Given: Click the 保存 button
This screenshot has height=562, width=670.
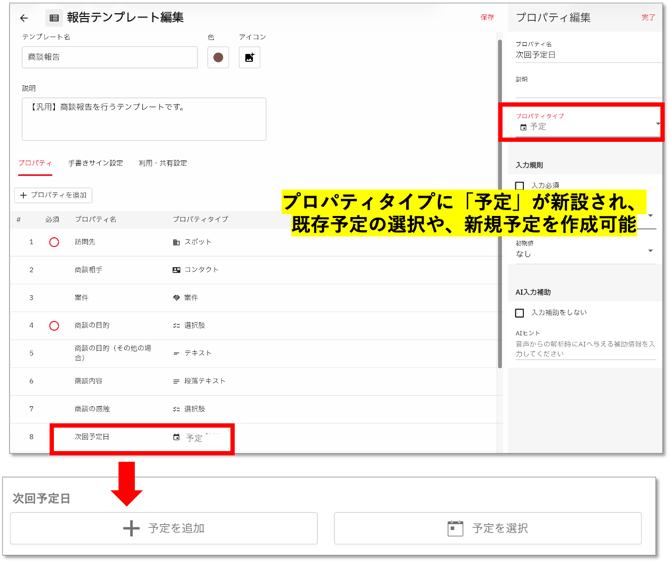Looking at the screenshot, I should [487, 17].
